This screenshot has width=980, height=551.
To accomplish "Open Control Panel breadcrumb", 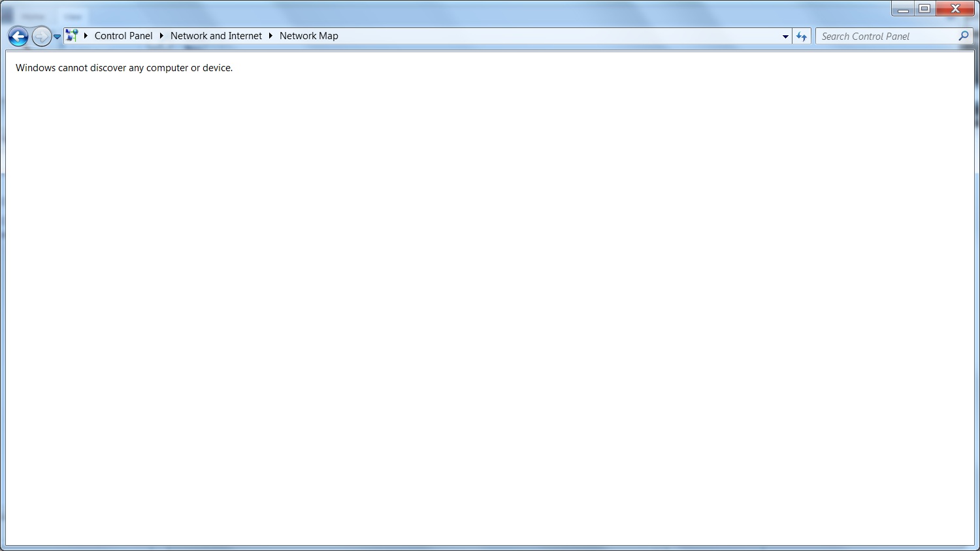I will click(x=123, y=36).
